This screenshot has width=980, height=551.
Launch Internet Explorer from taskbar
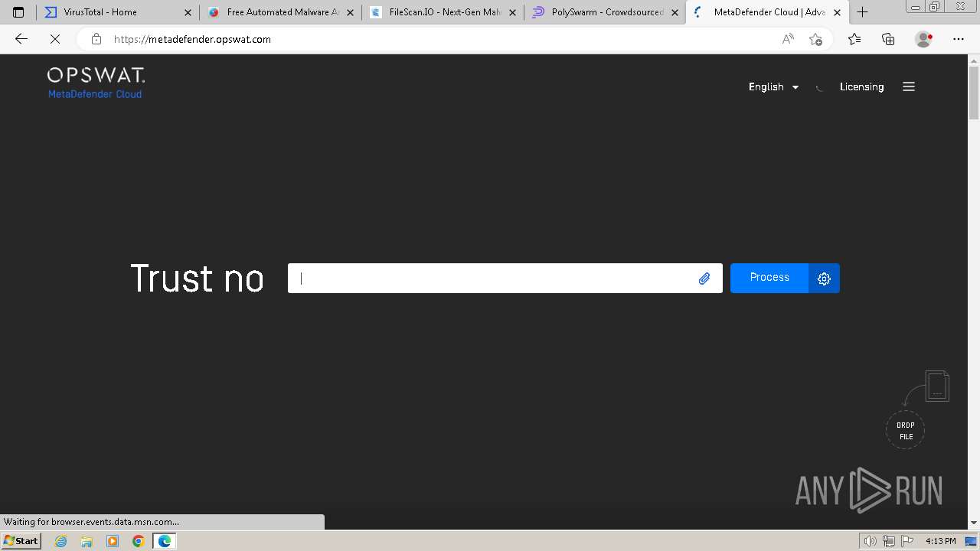[61, 541]
